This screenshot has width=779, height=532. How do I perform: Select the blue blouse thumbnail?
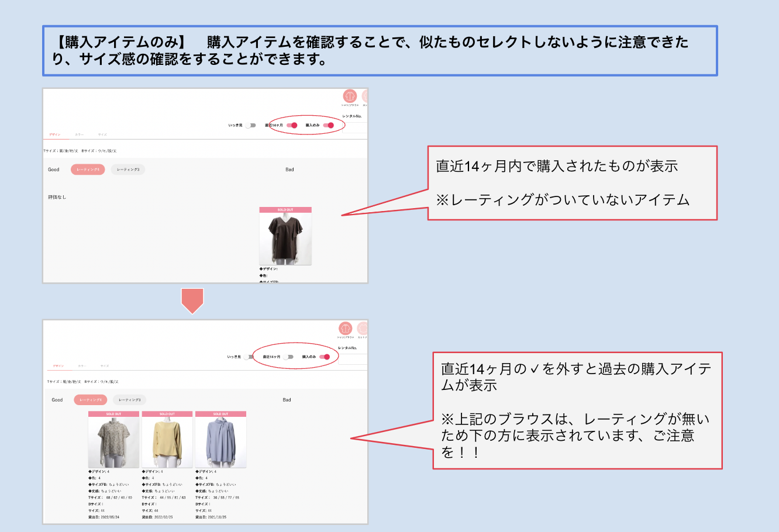[220, 442]
